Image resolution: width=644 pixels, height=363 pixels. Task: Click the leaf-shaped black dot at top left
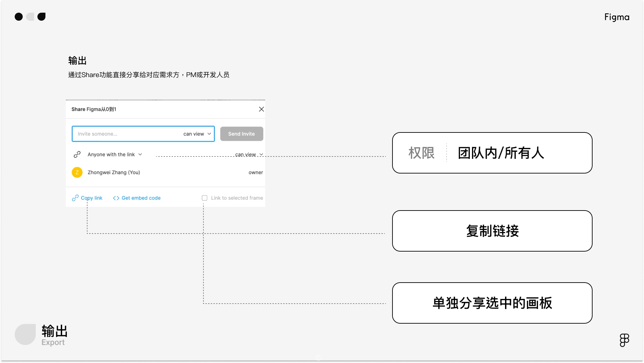[x=41, y=17]
